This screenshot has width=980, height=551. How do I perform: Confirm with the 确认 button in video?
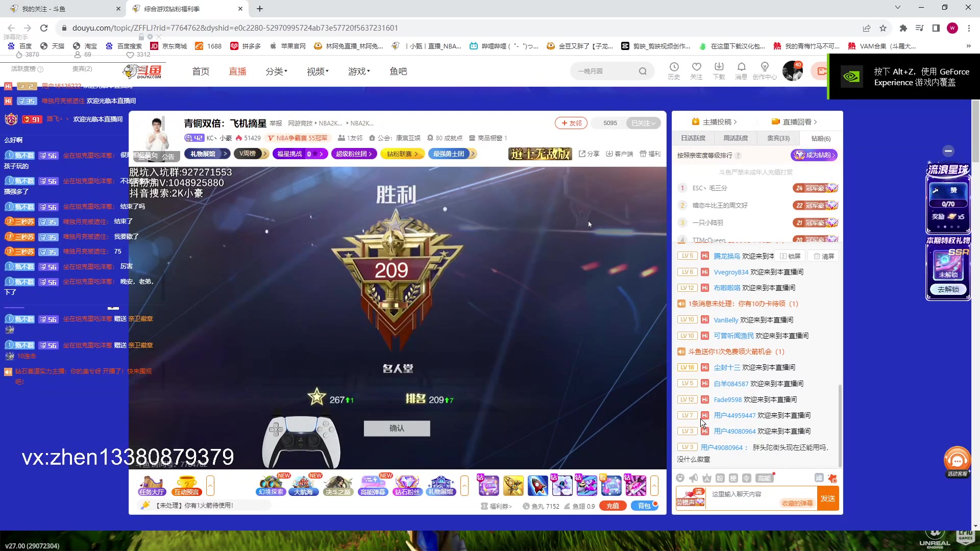(397, 429)
